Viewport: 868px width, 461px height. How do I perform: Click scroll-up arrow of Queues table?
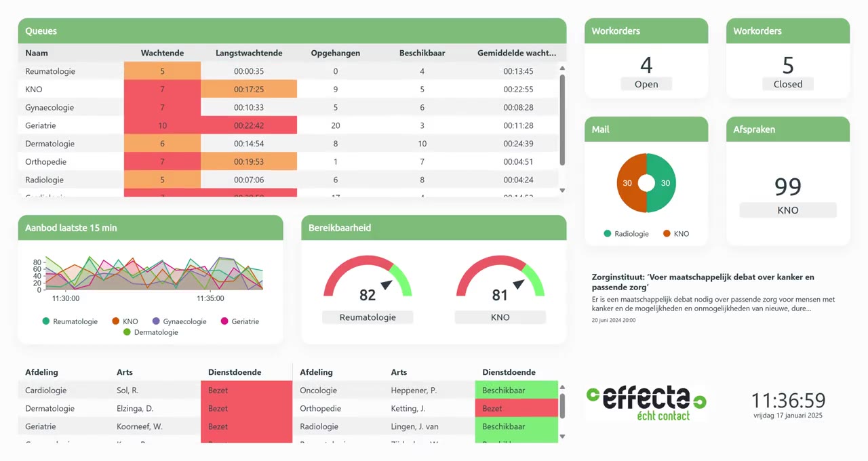562,68
